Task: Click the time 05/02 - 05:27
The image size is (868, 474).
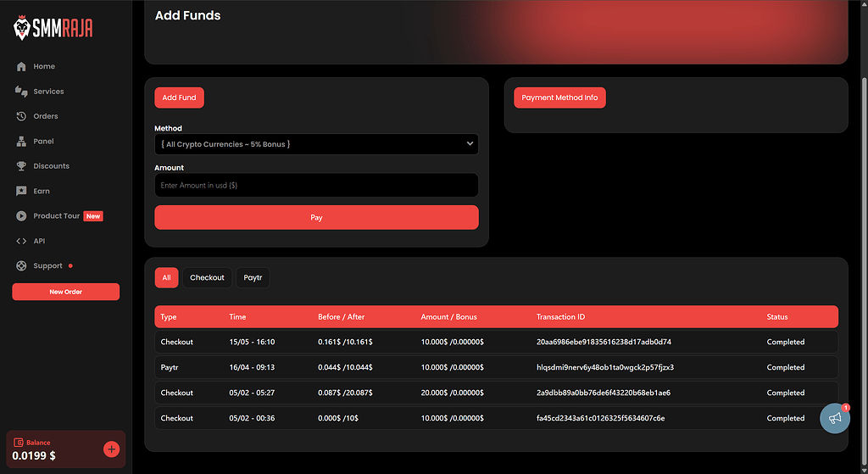Action: click(252, 393)
